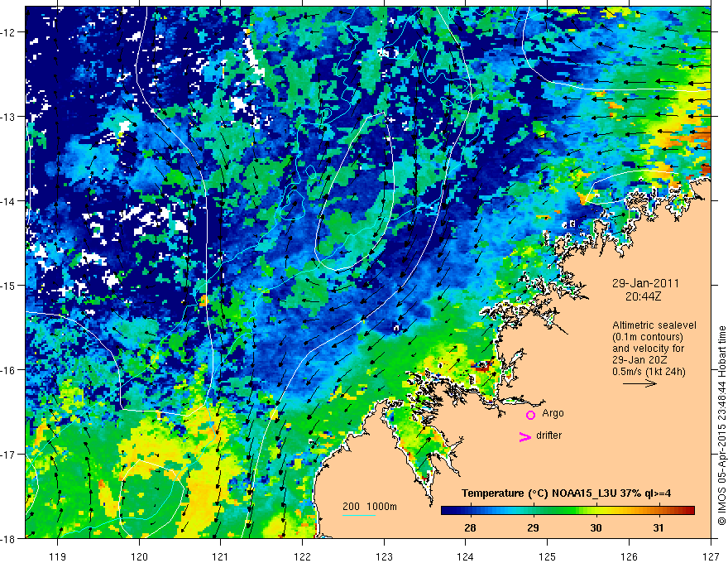This screenshot has width=728, height=563.
Task: Select the date text 29-Jan-2011
Action: pos(645,283)
